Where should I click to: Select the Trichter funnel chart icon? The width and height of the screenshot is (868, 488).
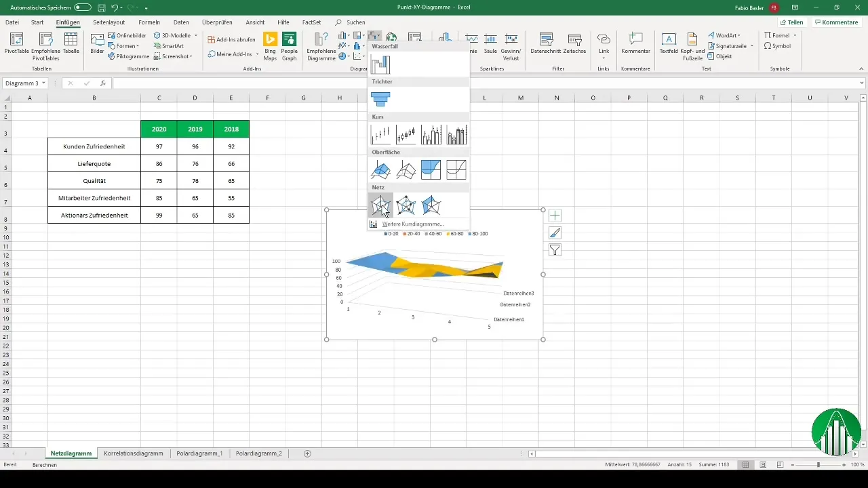click(x=380, y=100)
